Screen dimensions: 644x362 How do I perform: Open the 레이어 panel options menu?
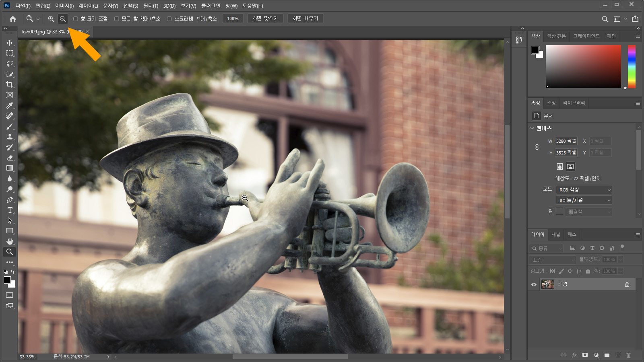pyautogui.click(x=638, y=234)
